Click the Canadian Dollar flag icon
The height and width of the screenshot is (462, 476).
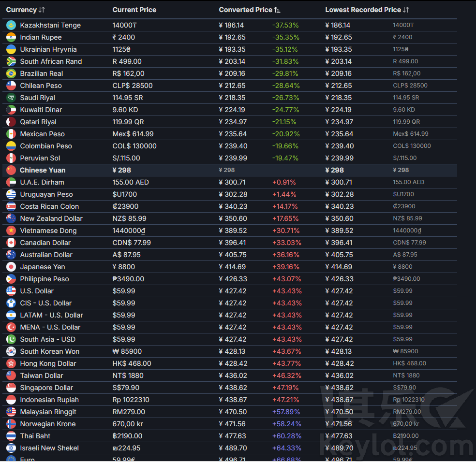pyautogui.click(x=11, y=243)
